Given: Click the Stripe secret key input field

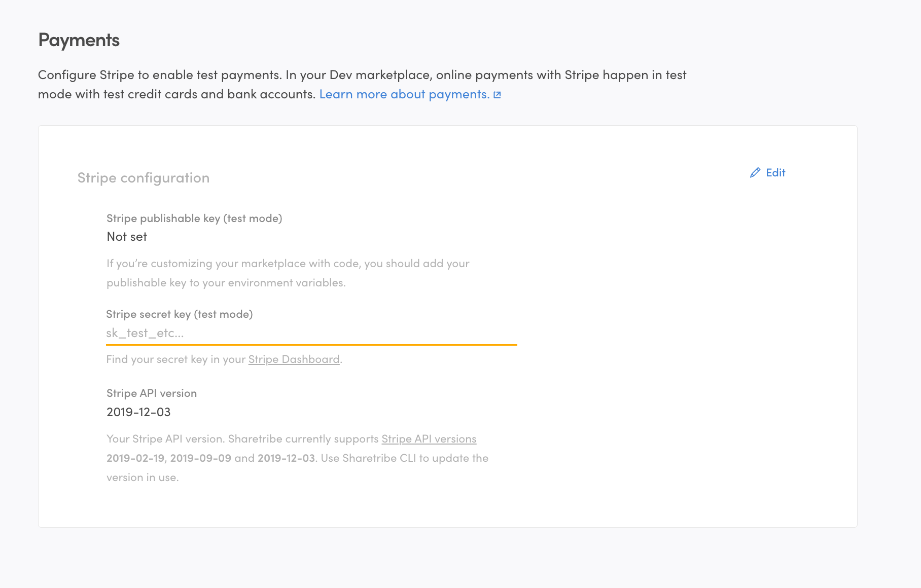Looking at the screenshot, I should (311, 334).
